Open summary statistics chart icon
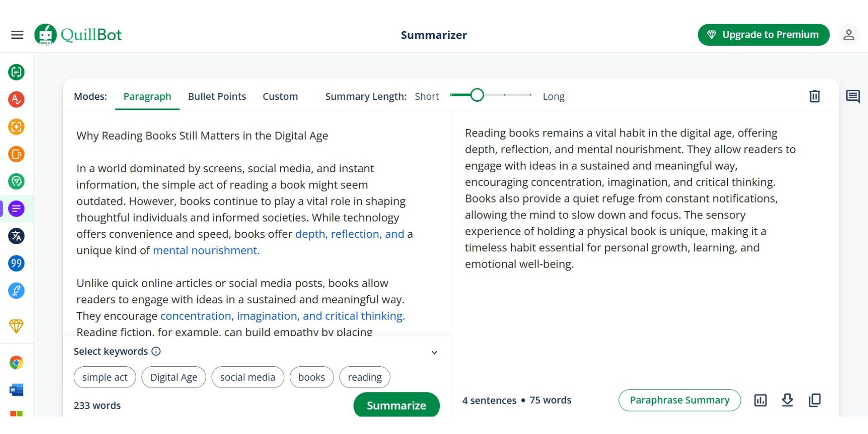The width and height of the screenshot is (868, 434). 760,400
